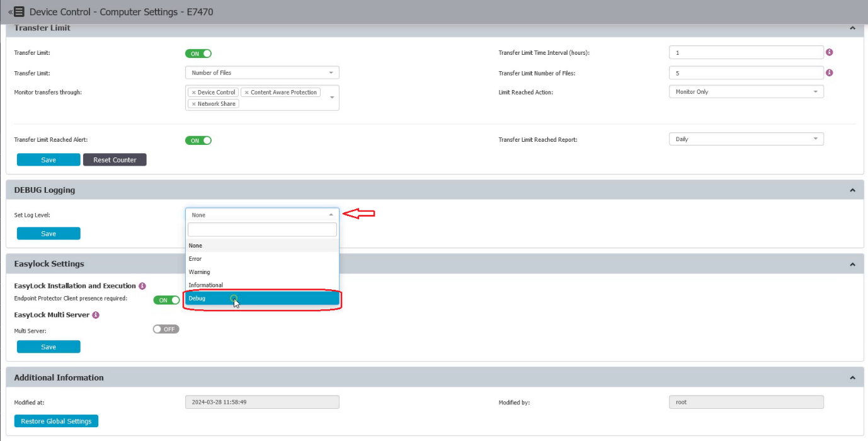Image resolution: width=868 pixels, height=441 pixels.
Task: Remove the Content Aware Protection tag
Action: [x=247, y=93]
